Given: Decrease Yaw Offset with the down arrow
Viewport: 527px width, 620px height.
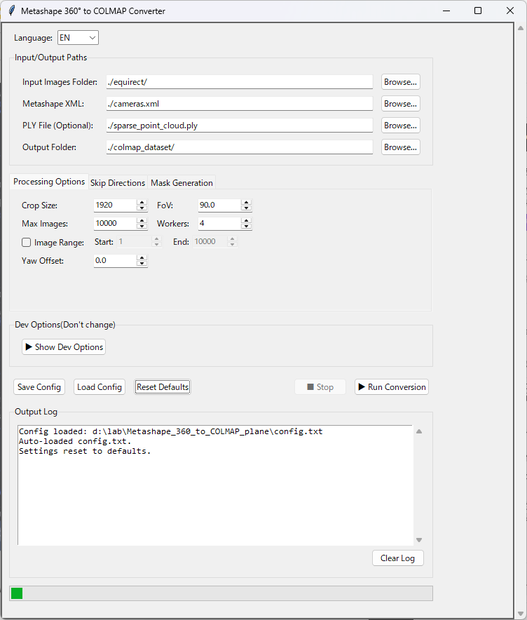Looking at the screenshot, I should pyautogui.click(x=142, y=263).
